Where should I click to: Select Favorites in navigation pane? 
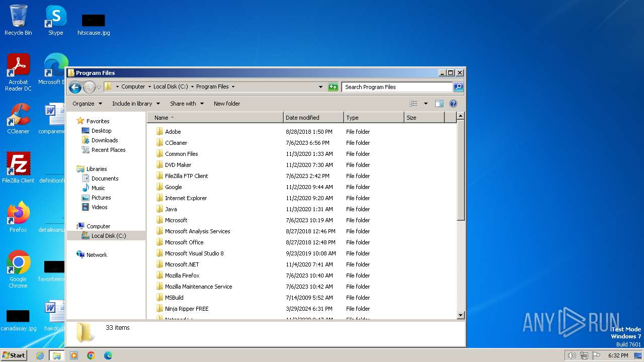pyautogui.click(x=98, y=121)
